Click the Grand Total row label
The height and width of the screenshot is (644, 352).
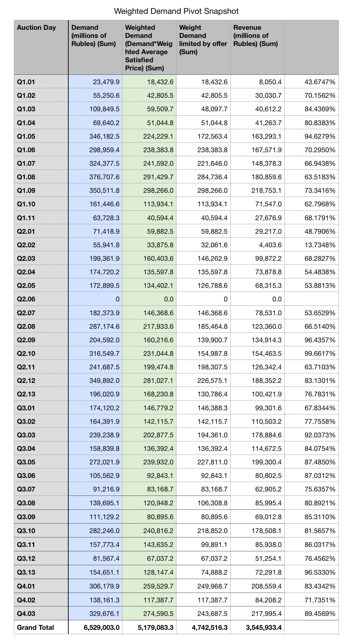click(41, 627)
